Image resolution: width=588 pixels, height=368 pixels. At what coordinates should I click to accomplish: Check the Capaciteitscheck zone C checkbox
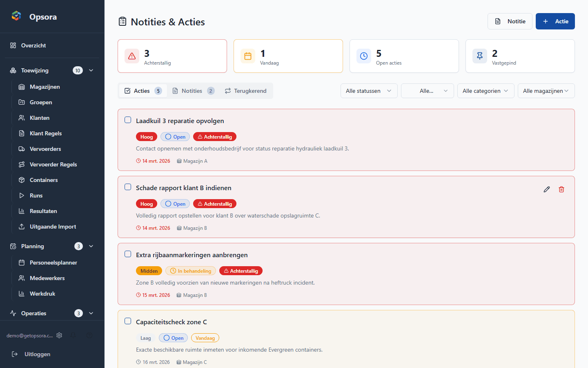click(x=128, y=321)
